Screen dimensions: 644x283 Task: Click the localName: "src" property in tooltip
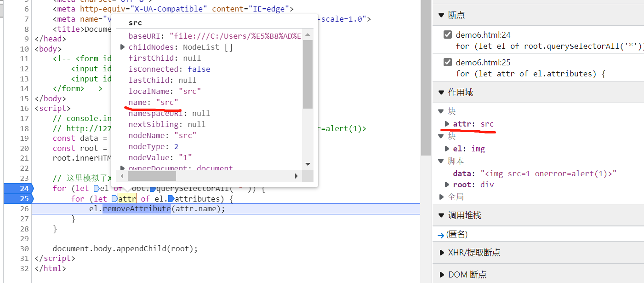[x=165, y=91]
